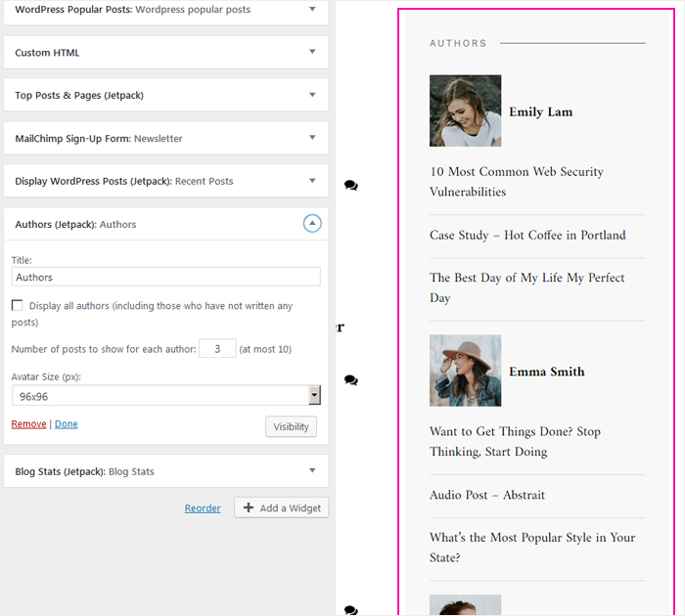Collapse the Authors (Jetpack) widget arrow
685x616 pixels.
click(x=312, y=224)
